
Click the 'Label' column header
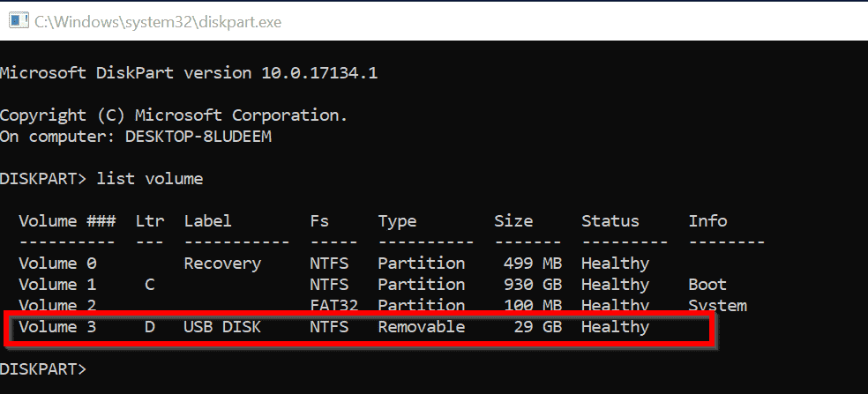tap(208, 221)
